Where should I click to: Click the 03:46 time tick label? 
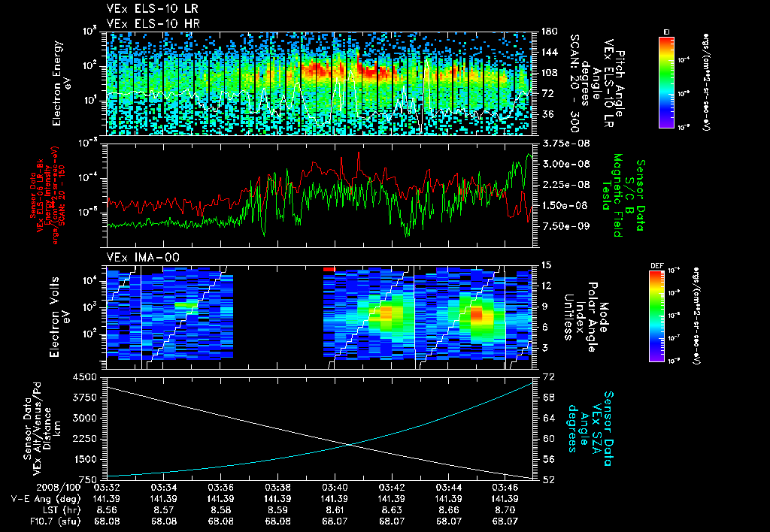point(505,488)
